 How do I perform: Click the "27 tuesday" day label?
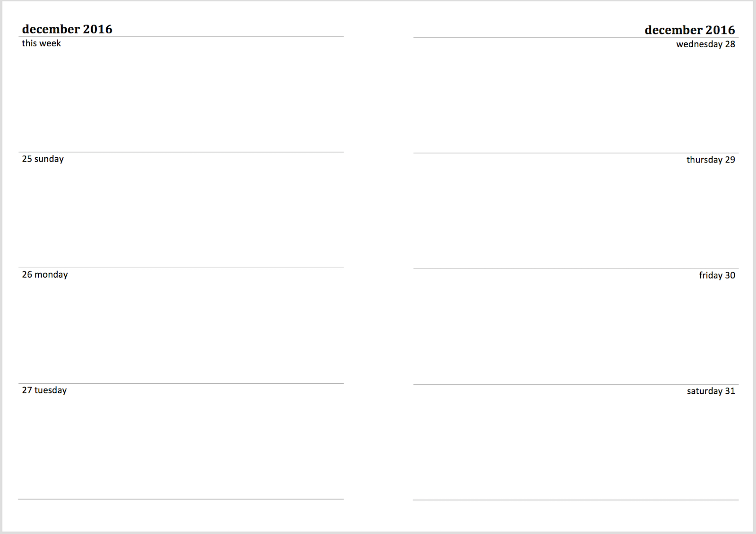[x=44, y=390]
